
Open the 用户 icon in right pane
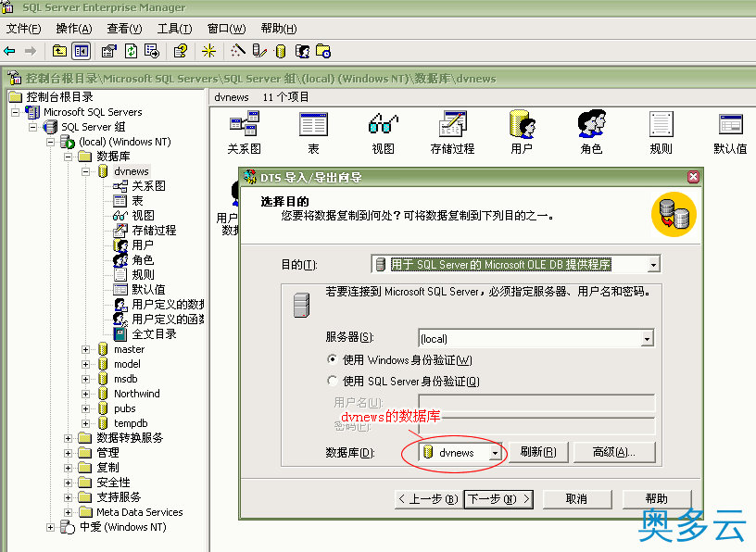pos(523,132)
